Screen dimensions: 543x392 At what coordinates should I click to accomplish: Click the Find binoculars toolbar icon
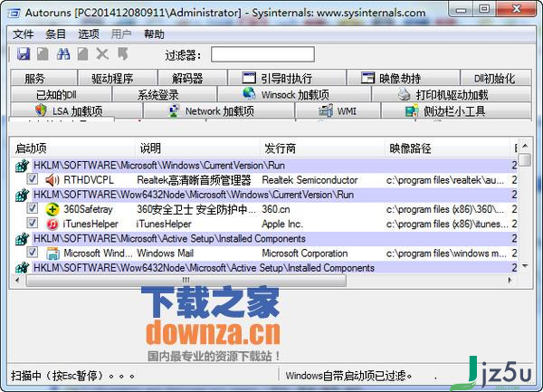pyautogui.click(x=63, y=54)
